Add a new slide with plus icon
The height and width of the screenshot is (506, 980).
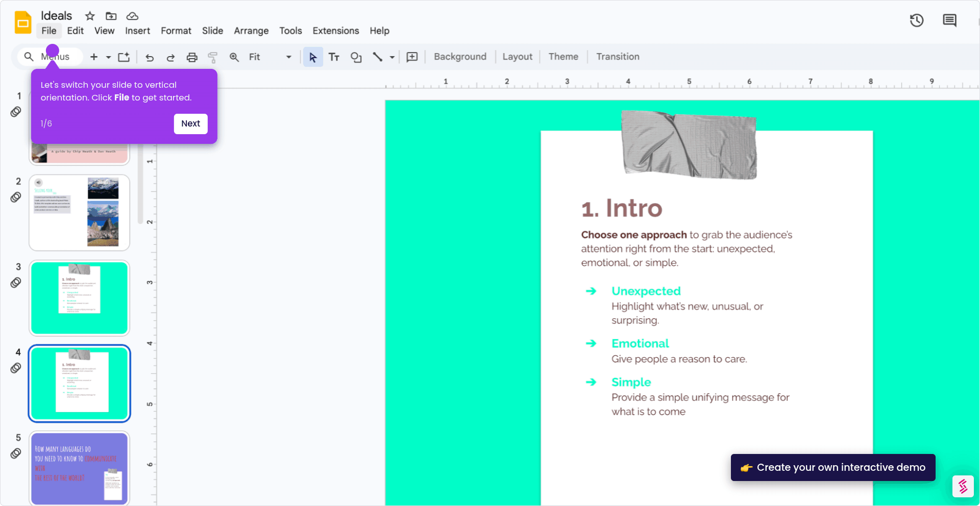pos(94,57)
